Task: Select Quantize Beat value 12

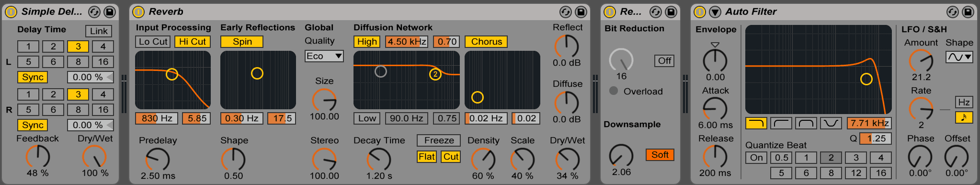Action: point(856,173)
